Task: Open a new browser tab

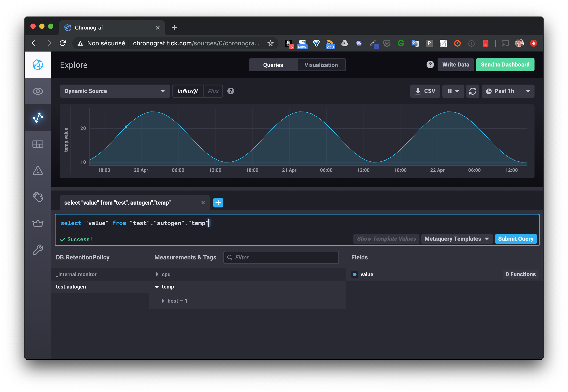Action: [174, 28]
